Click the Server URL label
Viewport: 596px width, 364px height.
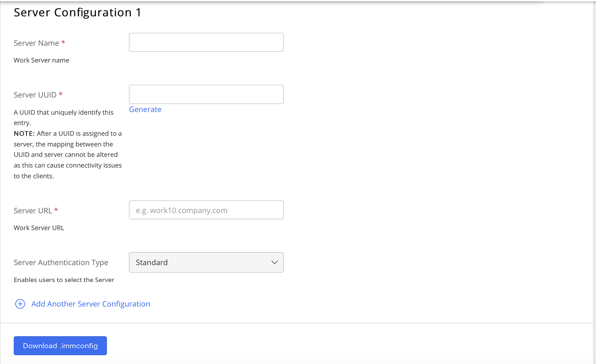tap(33, 211)
